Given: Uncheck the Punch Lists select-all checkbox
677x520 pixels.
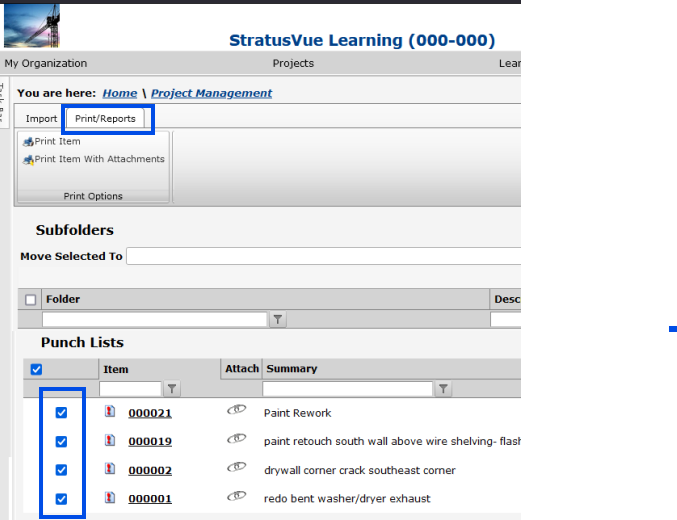Looking at the screenshot, I should 36,369.
